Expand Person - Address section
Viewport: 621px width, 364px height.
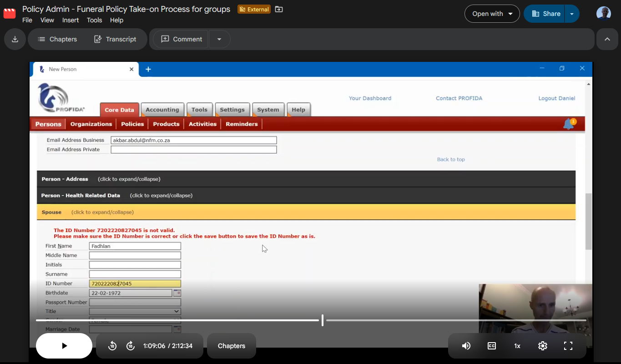click(x=306, y=179)
